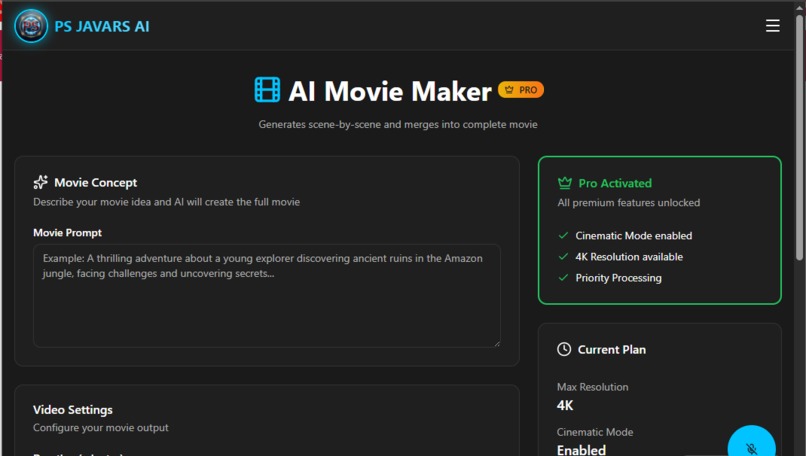Click the Movie Prompt resize handle corner
The height and width of the screenshot is (456, 806).
pyautogui.click(x=497, y=343)
